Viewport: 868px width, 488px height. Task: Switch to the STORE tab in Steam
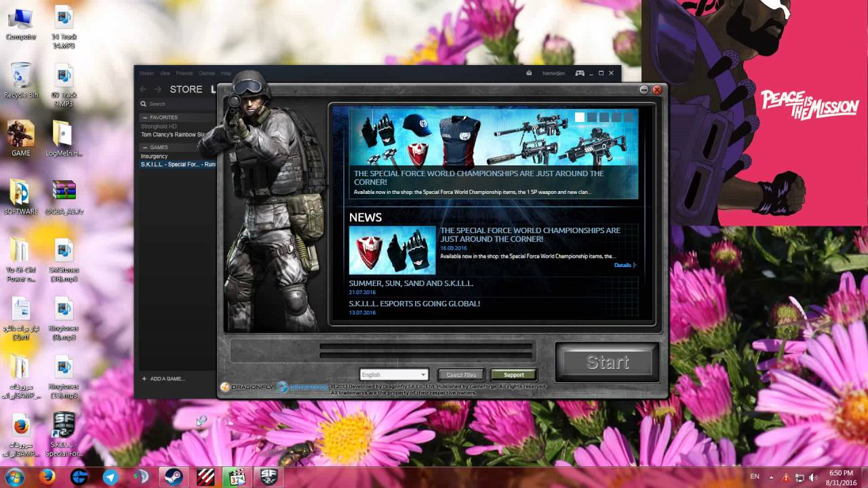coord(186,89)
